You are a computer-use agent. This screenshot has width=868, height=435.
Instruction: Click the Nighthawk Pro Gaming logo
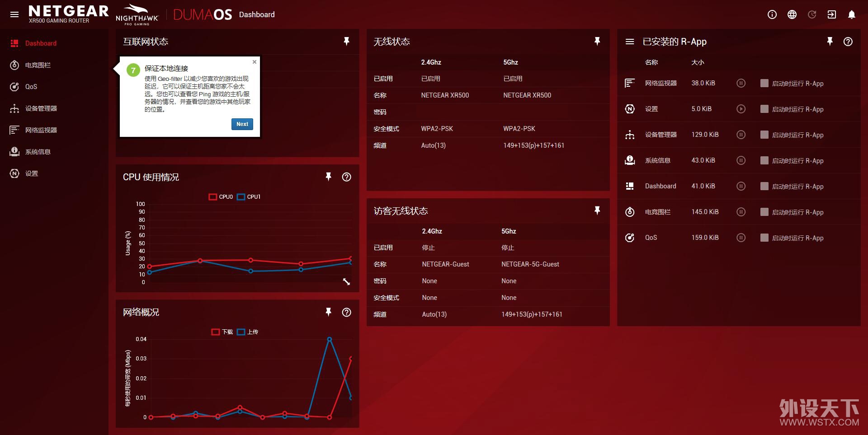coord(137,15)
